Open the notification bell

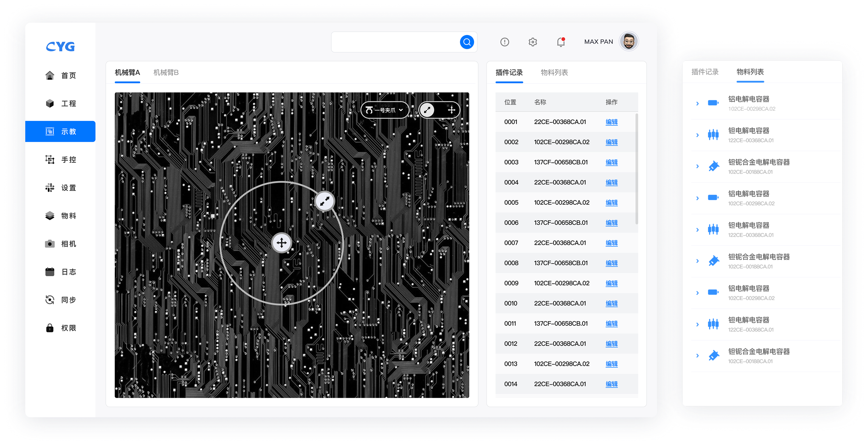coord(561,42)
